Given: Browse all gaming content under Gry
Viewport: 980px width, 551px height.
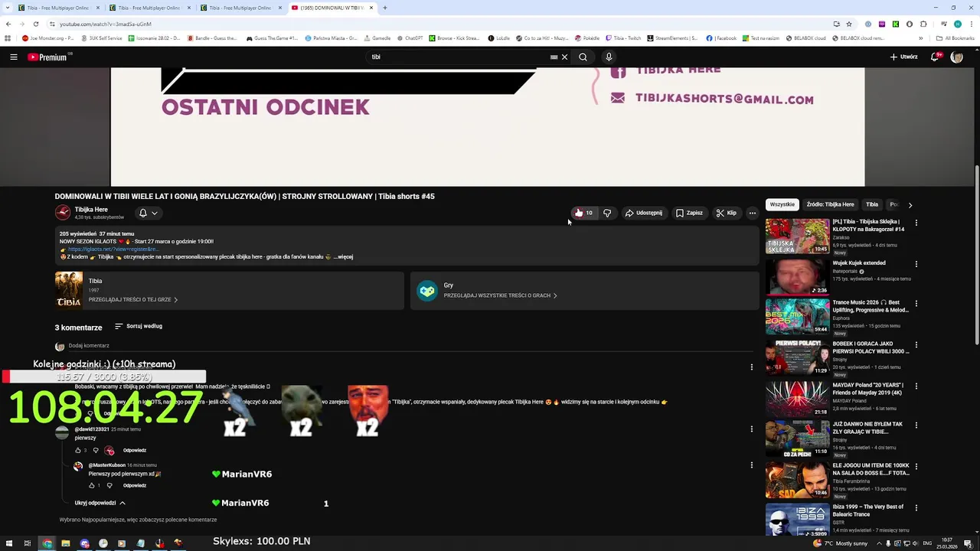Looking at the screenshot, I should 500,295.
